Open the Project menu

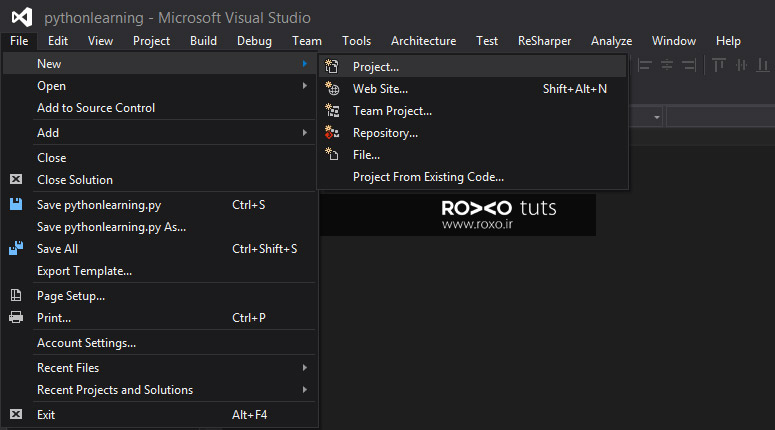click(151, 41)
